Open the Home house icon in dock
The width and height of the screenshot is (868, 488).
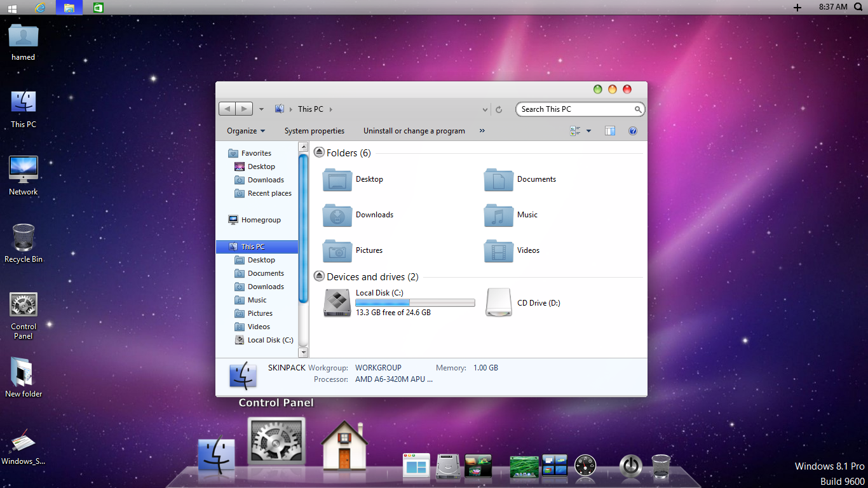344,445
